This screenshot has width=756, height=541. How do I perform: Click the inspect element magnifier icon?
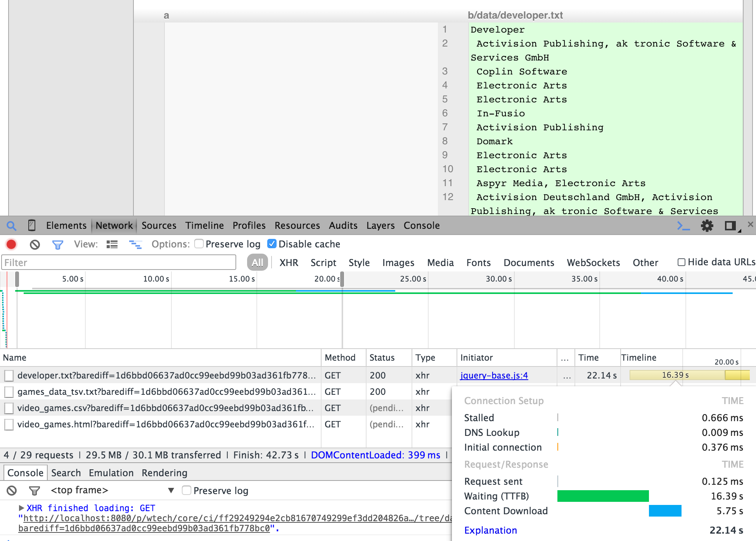12,226
